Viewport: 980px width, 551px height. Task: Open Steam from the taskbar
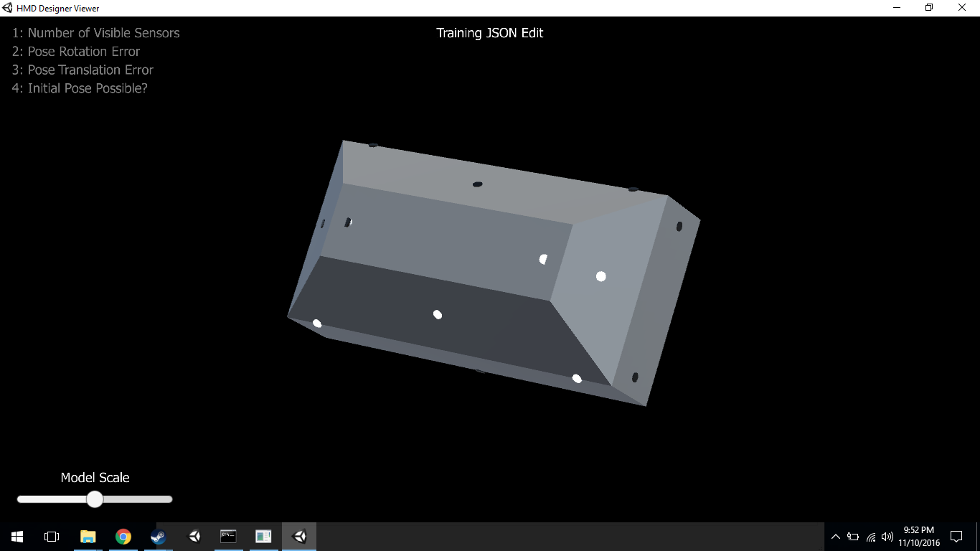[159, 537]
